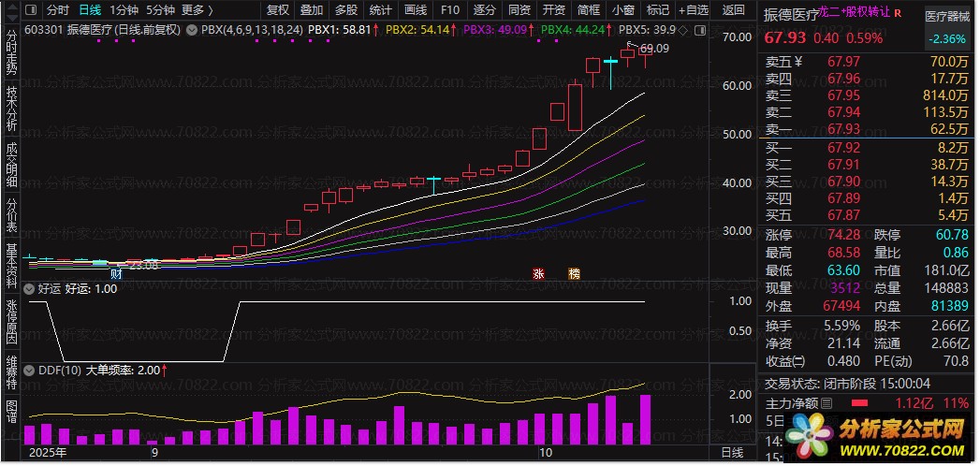Click the PBX4: 44.24 indicator value
This screenshot has height=466, width=980.
[x=577, y=29]
